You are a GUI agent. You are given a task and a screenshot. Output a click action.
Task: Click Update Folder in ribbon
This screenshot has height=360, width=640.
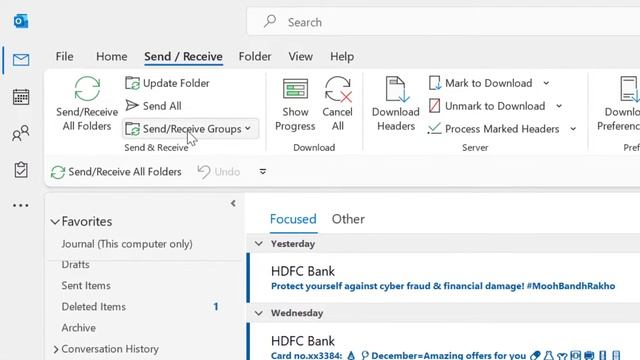[x=167, y=83]
